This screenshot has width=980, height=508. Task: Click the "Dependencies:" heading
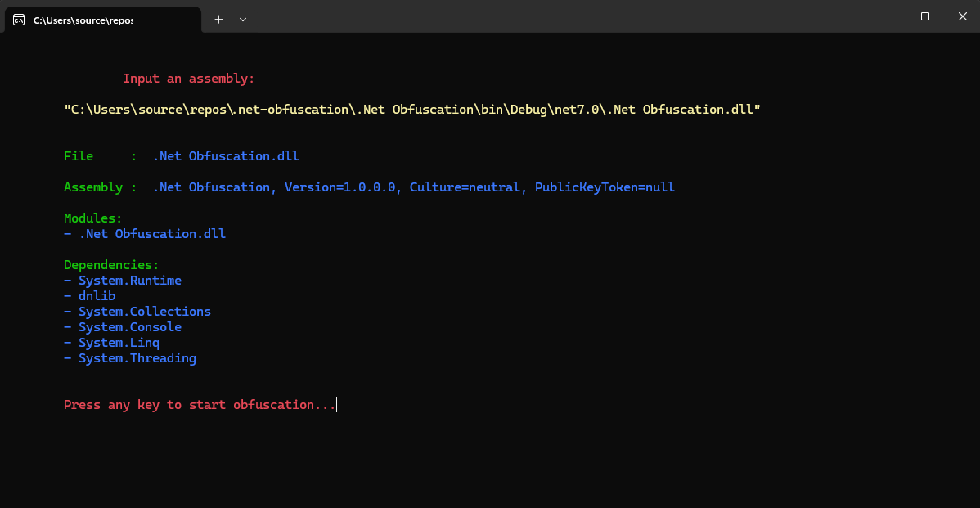click(x=111, y=265)
